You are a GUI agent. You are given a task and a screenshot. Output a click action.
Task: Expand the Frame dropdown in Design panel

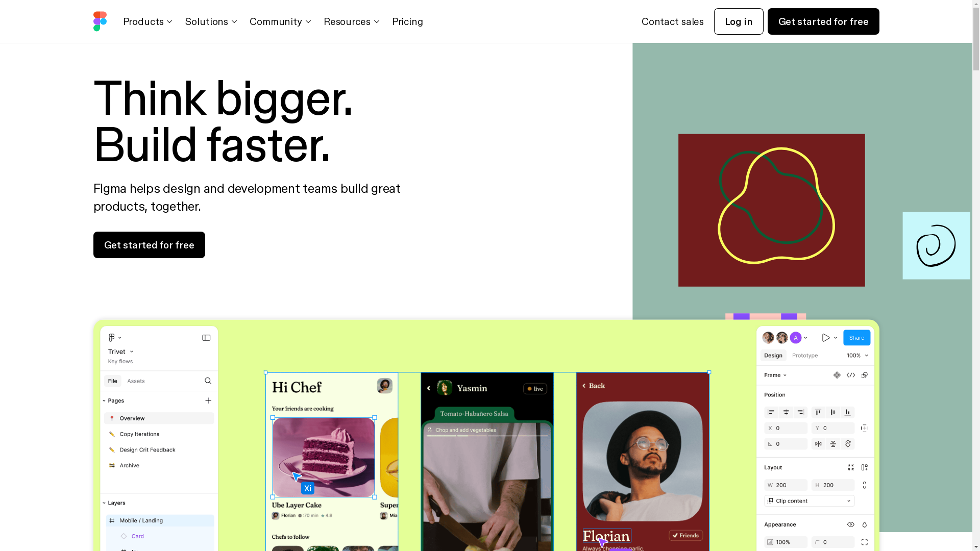[777, 375]
